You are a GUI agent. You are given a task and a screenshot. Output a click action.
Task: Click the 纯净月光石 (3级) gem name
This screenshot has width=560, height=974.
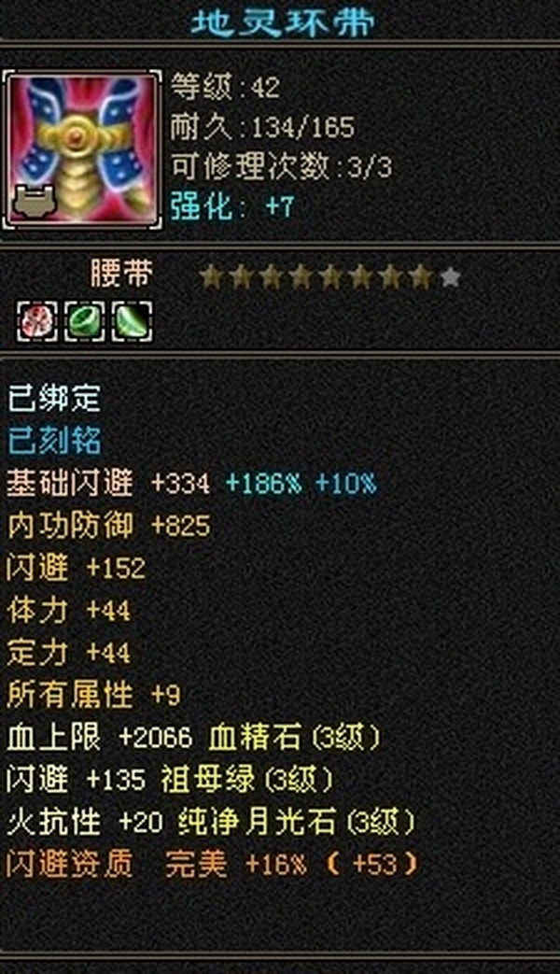click(x=297, y=822)
